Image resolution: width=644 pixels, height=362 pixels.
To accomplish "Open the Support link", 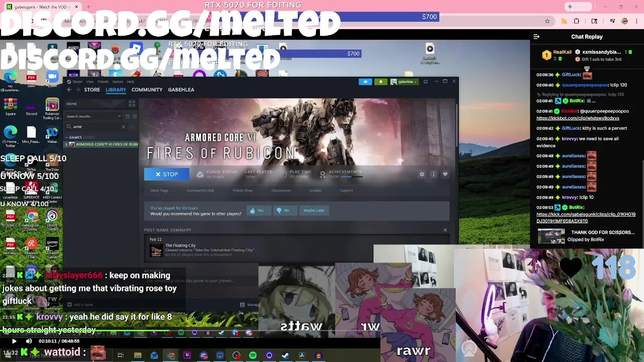I will (346, 190).
